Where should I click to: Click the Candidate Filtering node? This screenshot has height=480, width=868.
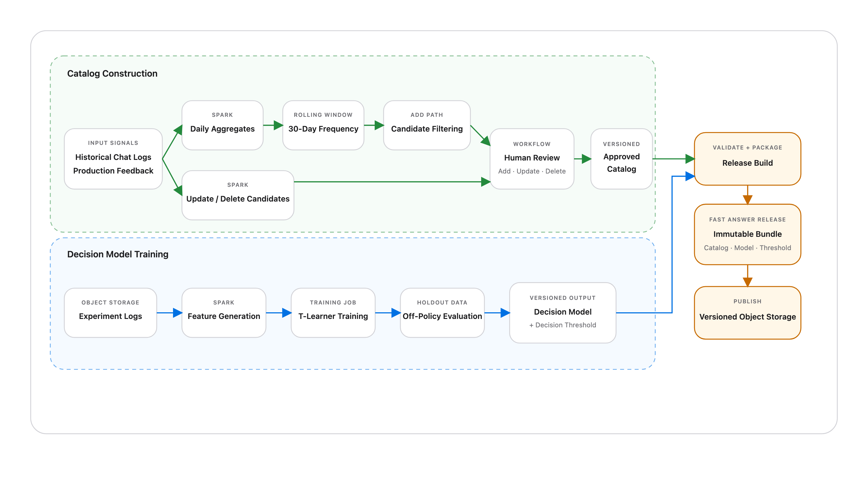tap(427, 125)
